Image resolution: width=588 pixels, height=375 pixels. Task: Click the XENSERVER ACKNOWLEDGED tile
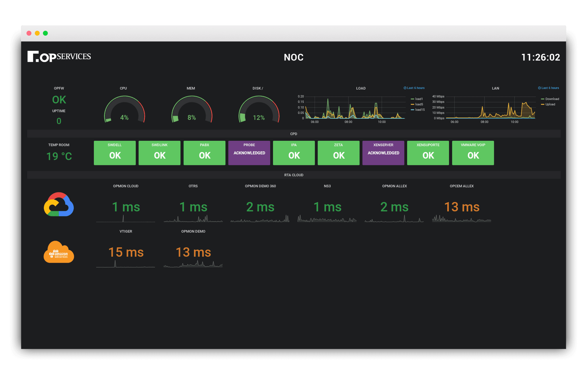coord(383,153)
